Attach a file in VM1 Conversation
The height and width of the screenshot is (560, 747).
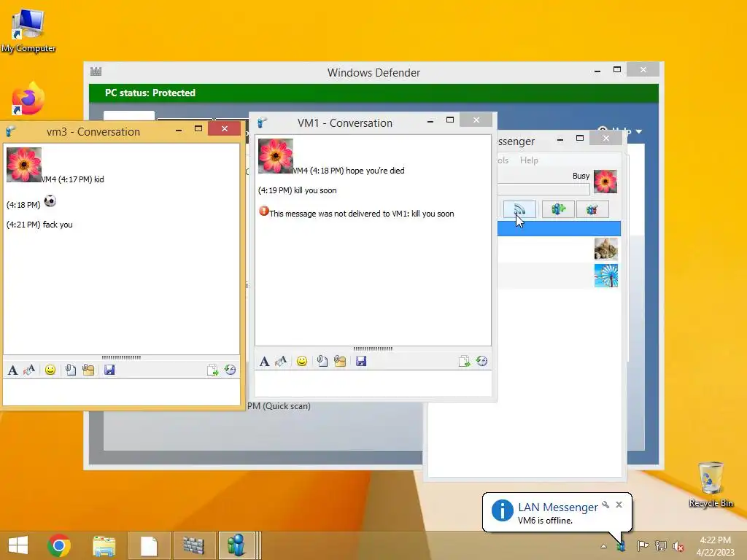322,362
